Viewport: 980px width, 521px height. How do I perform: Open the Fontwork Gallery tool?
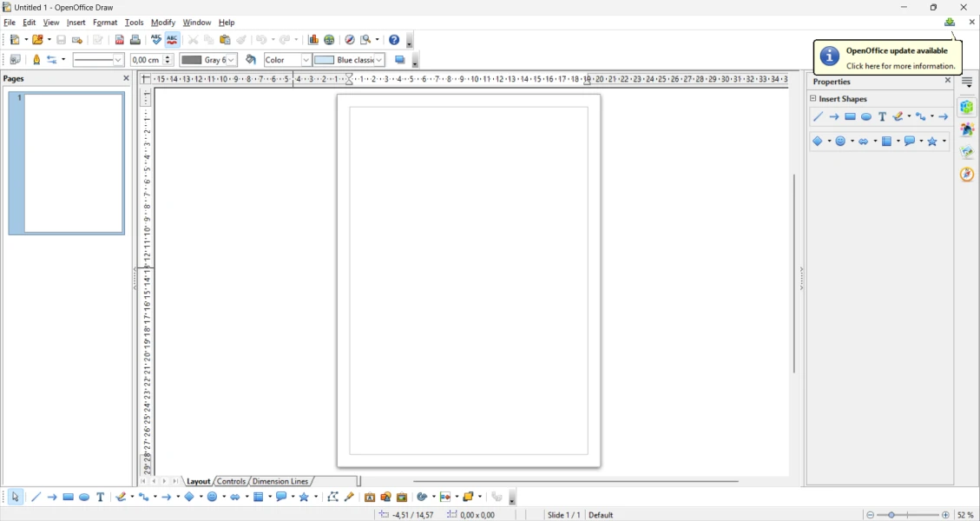click(x=370, y=498)
